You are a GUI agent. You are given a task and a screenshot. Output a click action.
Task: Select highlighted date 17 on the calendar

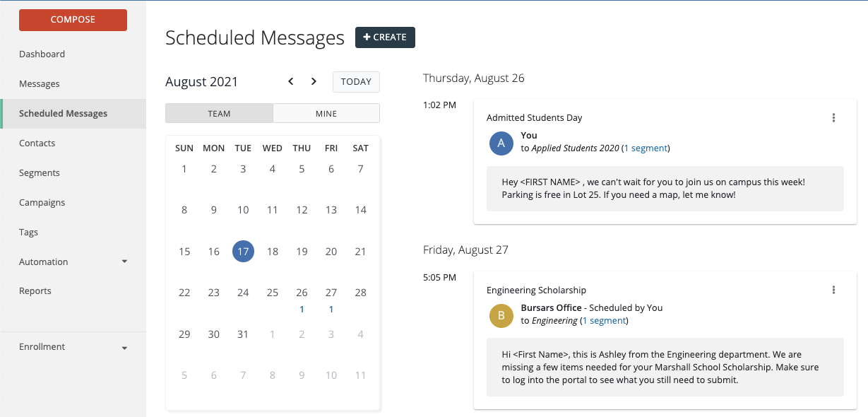click(x=243, y=252)
